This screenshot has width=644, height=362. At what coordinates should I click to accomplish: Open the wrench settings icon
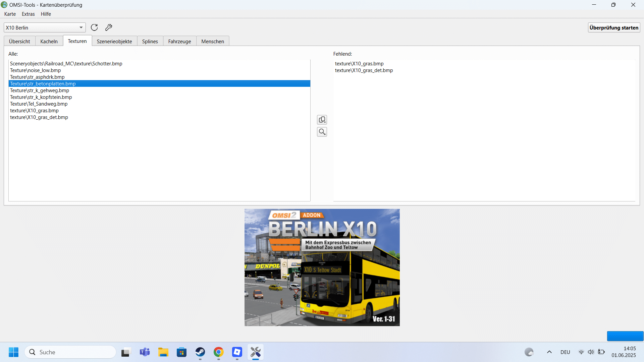pyautogui.click(x=109, y=27)
